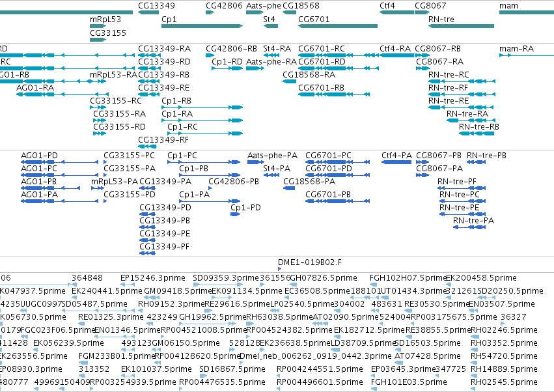The height and width of the screenshot is (392, 554).
Task: Click the St4 gene label
Action: [x=269, y=19]
